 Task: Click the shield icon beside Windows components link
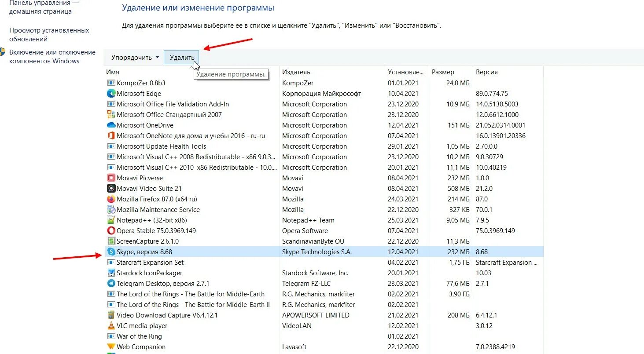[3, 52]
